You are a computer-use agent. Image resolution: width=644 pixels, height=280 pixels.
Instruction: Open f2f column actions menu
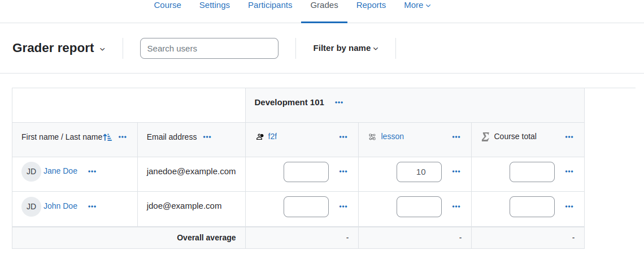[x=343, y=137]
